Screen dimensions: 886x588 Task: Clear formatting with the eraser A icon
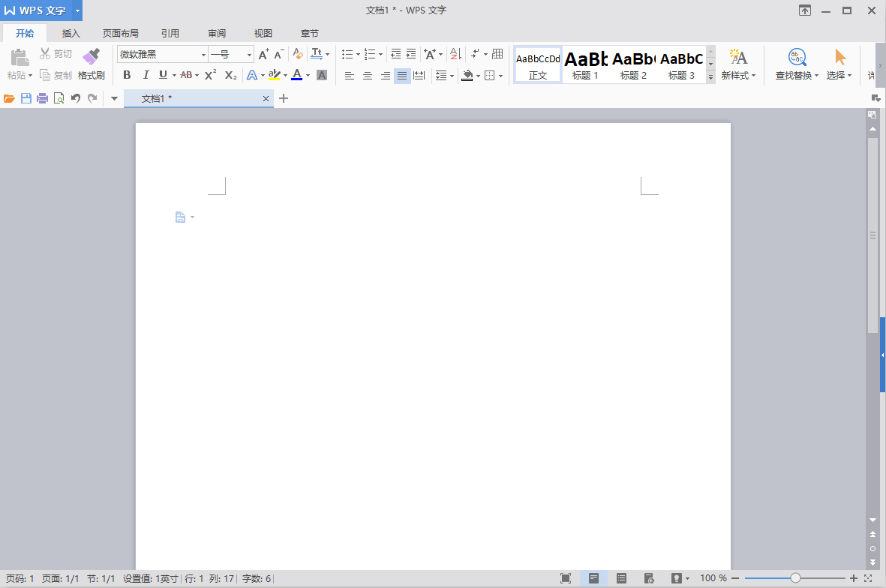click(298, 54)
